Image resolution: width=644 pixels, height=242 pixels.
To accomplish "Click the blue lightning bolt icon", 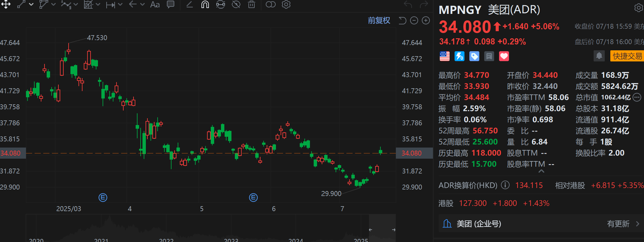I will pos(460,56).
